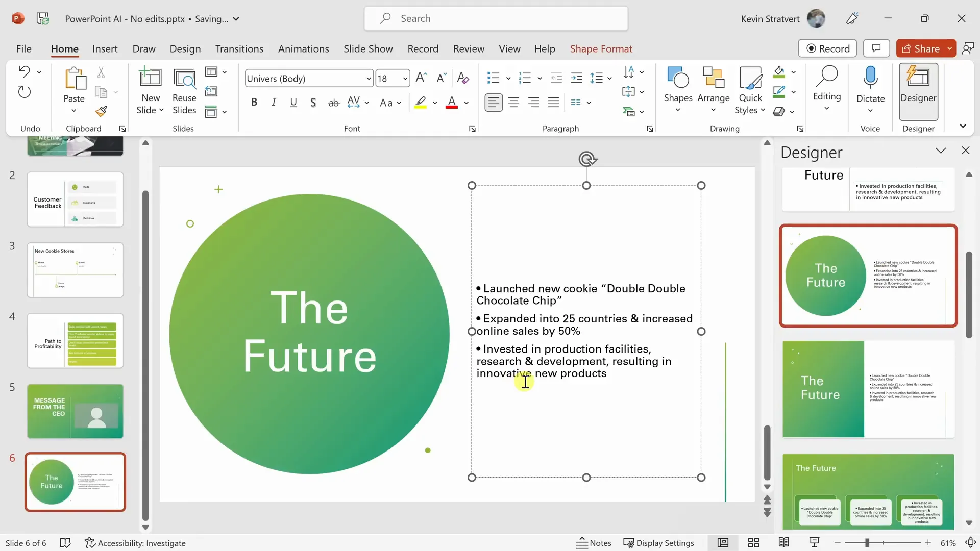Switch to Shape Format tab
Screen dimensions: 980x551
point(601,48)
